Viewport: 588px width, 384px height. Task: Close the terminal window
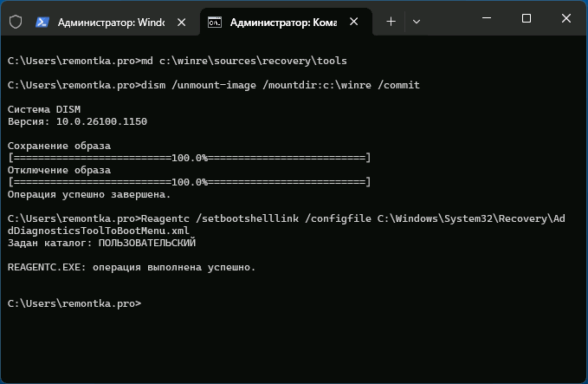pos(565,19)
